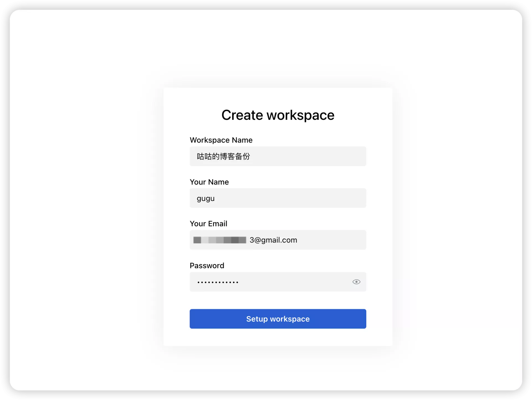Screen dimensions: 532x400
Task: Toggle password visibility with the eye icon
Action: coord(356,282)
